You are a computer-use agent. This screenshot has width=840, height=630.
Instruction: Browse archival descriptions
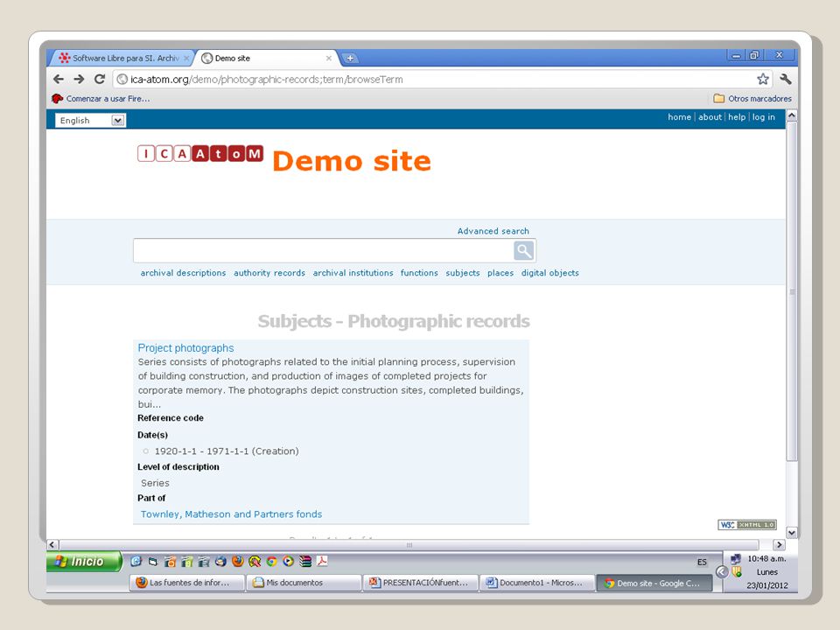click(x=183, y=273)
